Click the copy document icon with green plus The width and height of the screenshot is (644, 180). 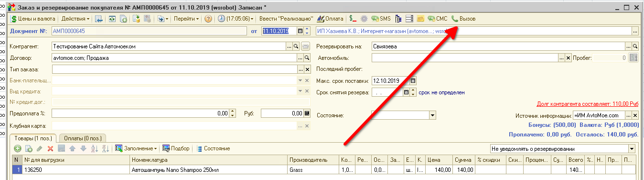123,19
